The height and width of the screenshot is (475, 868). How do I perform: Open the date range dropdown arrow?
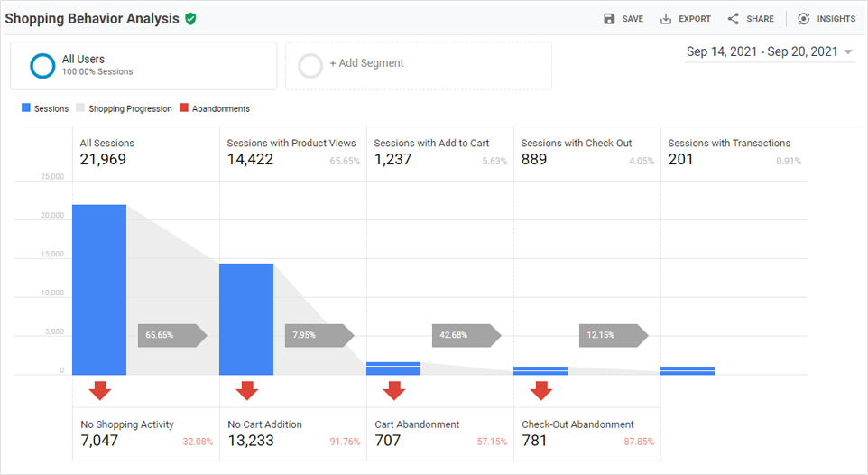pos(848,52)
